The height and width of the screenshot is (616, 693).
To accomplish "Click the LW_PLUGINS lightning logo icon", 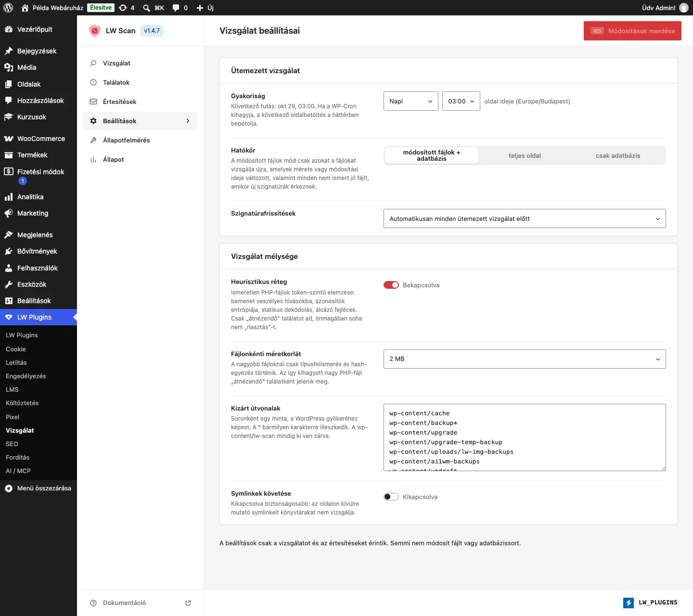I will [629, 603].
